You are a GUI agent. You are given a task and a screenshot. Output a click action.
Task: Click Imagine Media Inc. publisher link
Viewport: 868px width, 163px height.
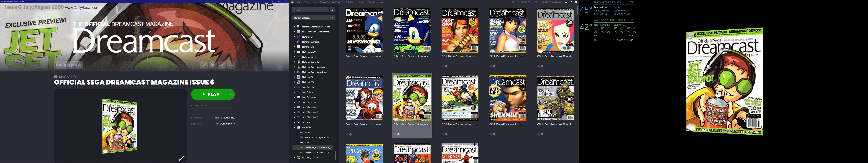tap(223, 117)
